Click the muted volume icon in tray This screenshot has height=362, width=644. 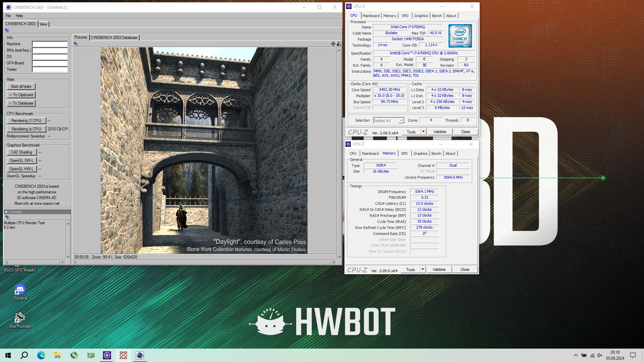[x=600, y=355]
